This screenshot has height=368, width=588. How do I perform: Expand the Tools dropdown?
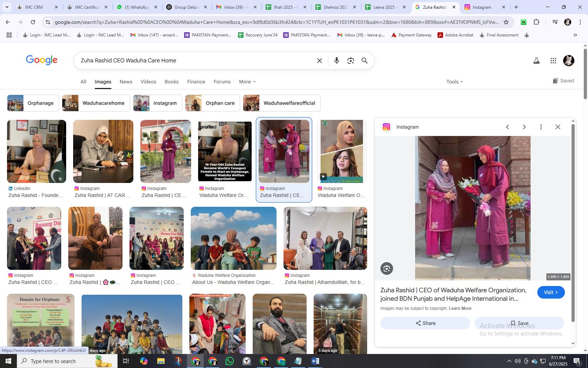coord(454,82)
